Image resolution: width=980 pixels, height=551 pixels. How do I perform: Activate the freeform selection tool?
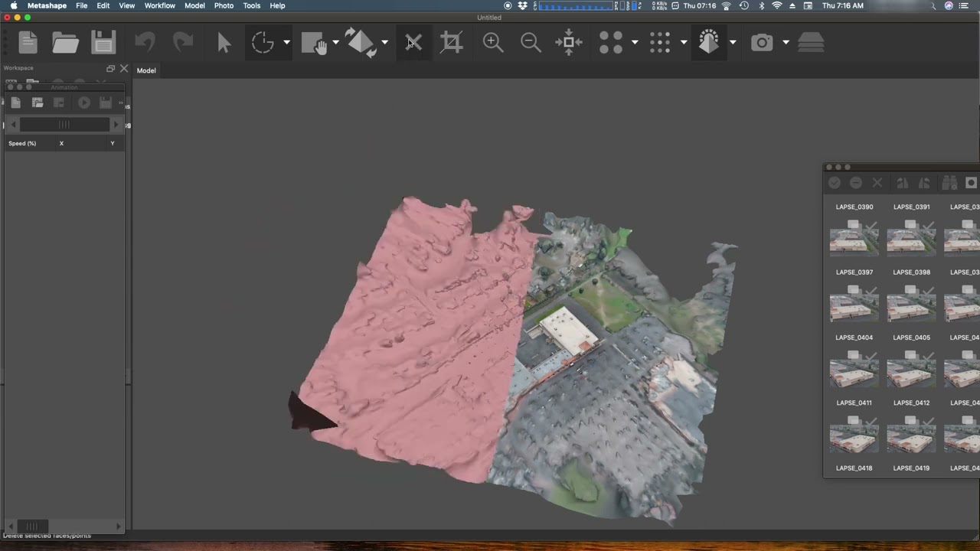click(x=263, y=42)
